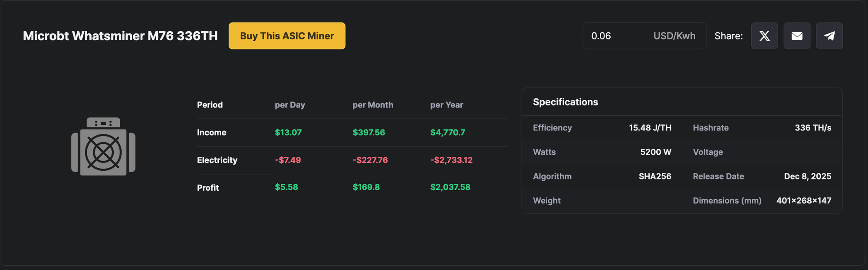This screenshot has width=868, height=270.
Task: Click the monthly electricity cost -$227.76
Action: 370,160
